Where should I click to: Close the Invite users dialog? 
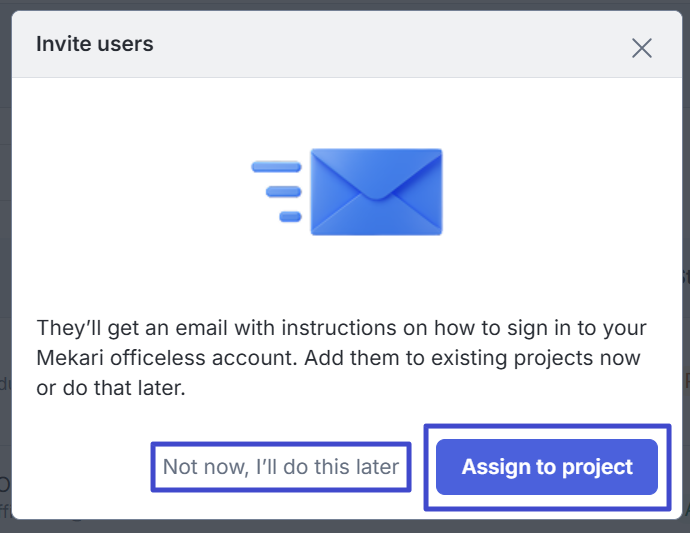[641, 48]
